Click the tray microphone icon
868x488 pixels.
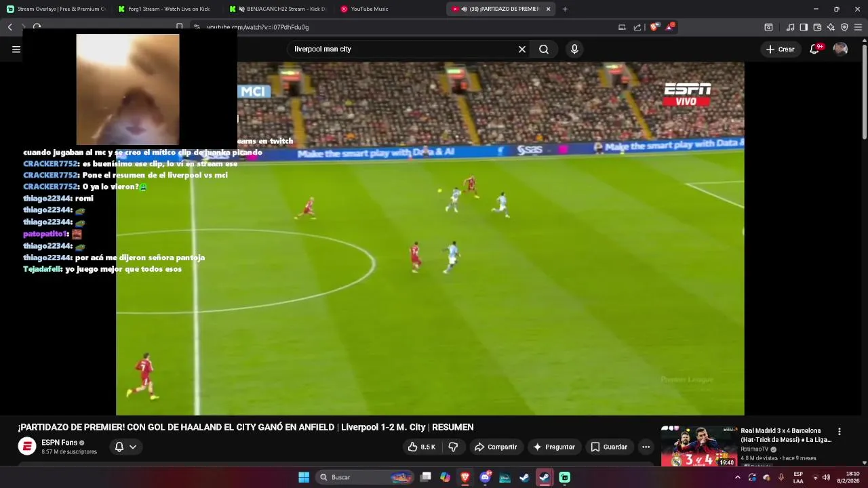pyautogui.click(x=781, y=477)
